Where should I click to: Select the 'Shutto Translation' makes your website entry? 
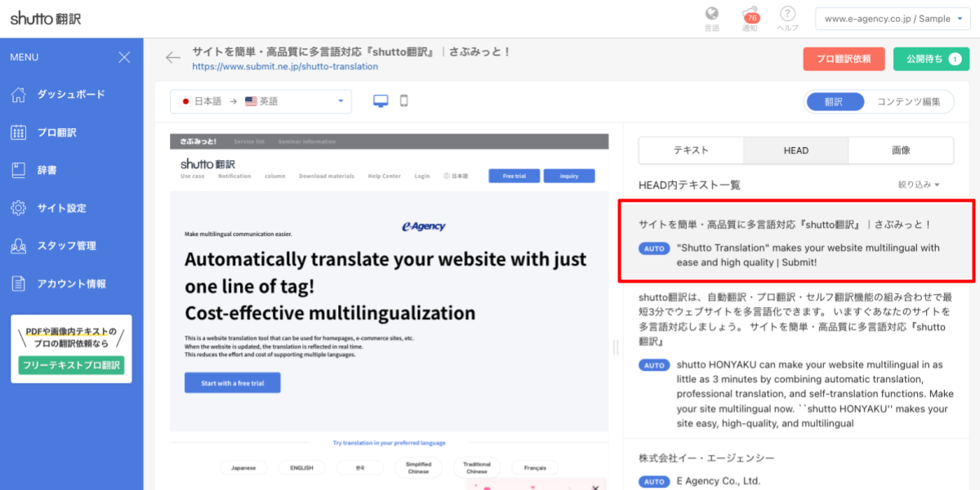pos(797,241)
